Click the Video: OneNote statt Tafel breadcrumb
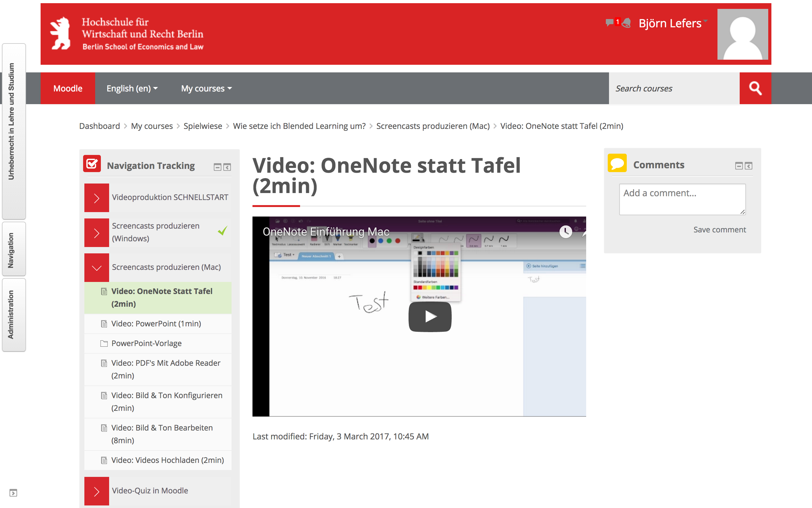Viewport: 812px width, 508px height. (x=562, y=126)
